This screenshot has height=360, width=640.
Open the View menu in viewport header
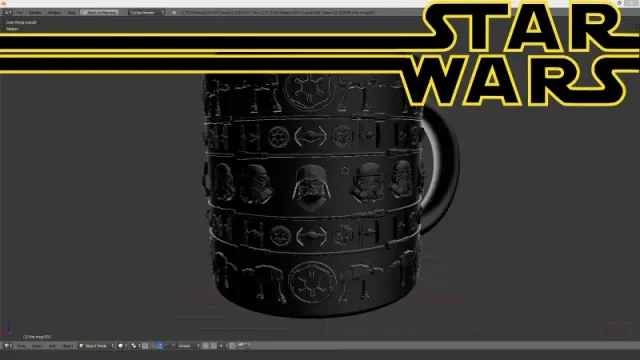pyautogui.click(x=21, y=346)
